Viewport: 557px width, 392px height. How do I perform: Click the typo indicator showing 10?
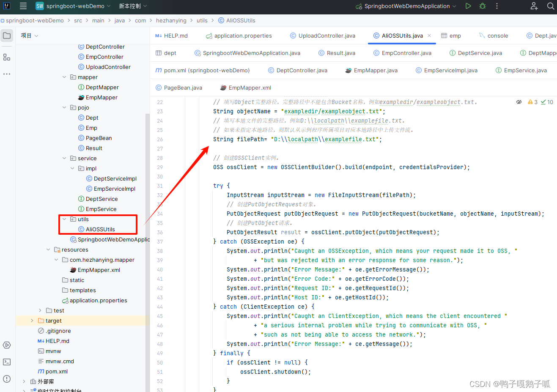click(x=547, y=102)
